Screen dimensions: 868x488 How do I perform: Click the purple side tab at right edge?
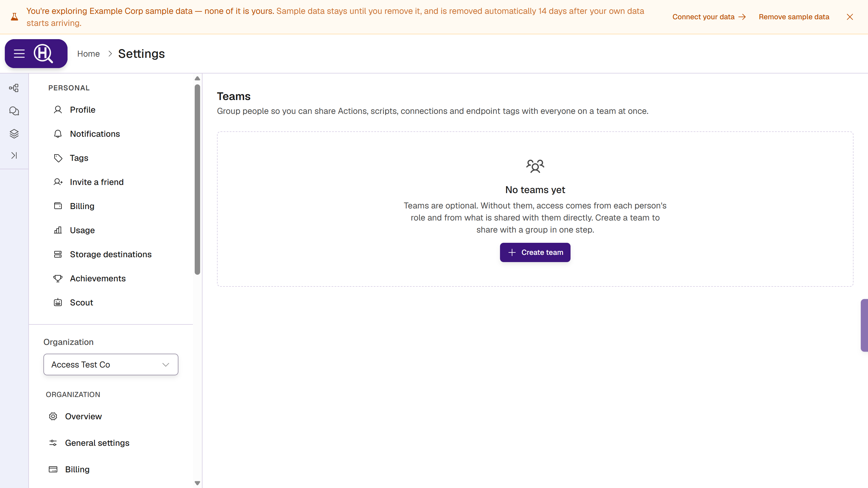[864, 325]
